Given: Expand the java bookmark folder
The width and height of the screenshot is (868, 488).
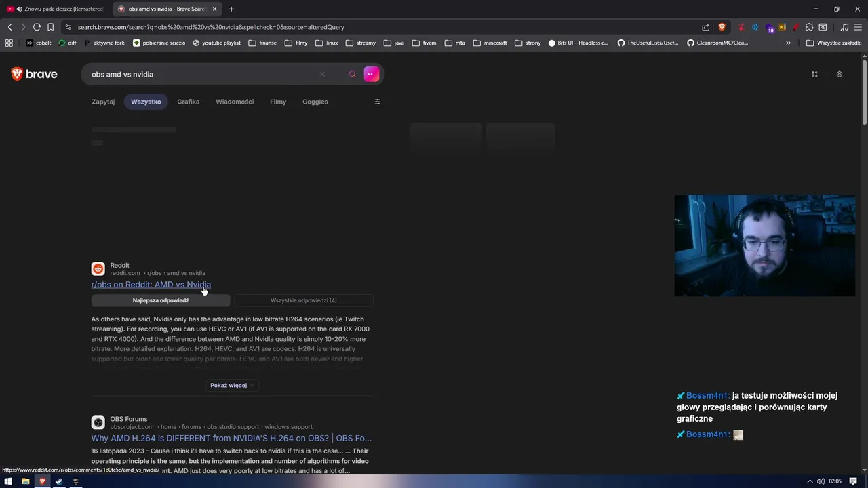Looking at the screenshot, I should pos(393,43).
